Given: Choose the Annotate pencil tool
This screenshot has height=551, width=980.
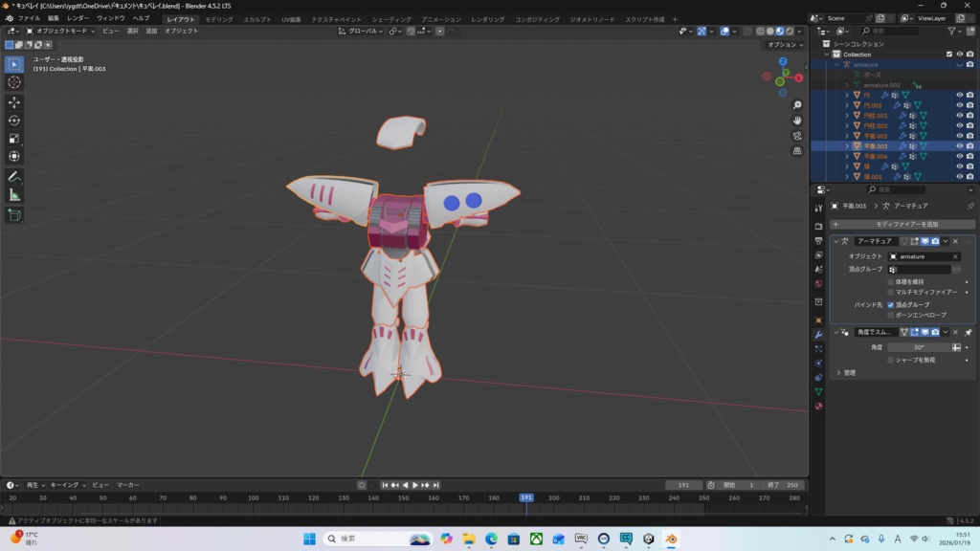Looking at the screenshot, I should click(x=14, y=177).
